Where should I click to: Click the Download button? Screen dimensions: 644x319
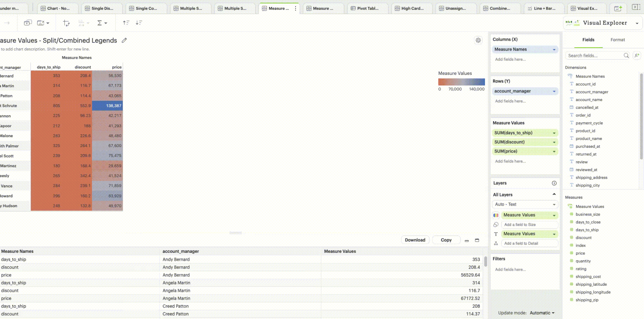click(x=415, y=240)
